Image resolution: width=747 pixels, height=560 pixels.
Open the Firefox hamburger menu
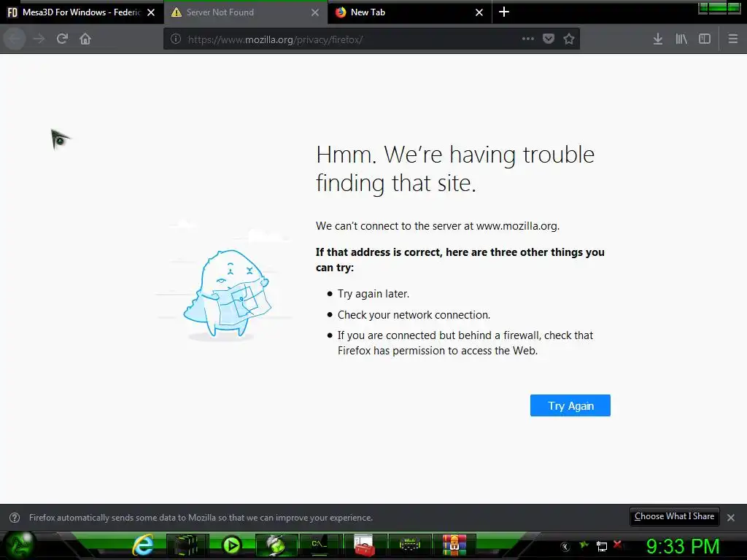pyautogui.click(x=733, y=39)
